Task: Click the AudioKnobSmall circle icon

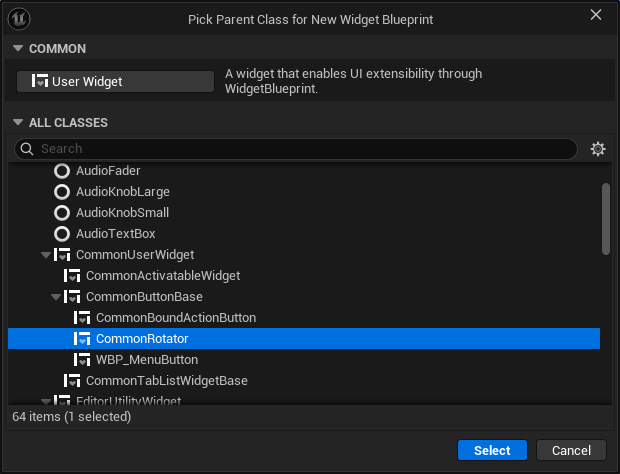Action: (62, 213)
